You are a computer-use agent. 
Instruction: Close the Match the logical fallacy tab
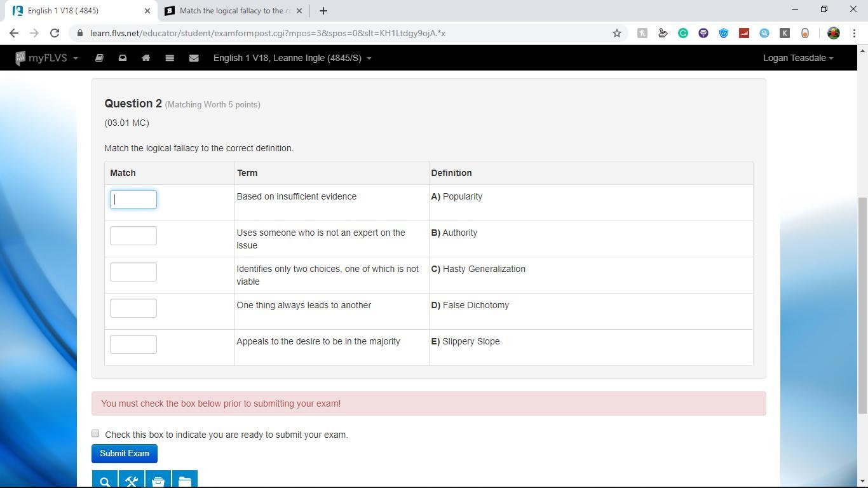pyautogui.click(x=299, y=11)
